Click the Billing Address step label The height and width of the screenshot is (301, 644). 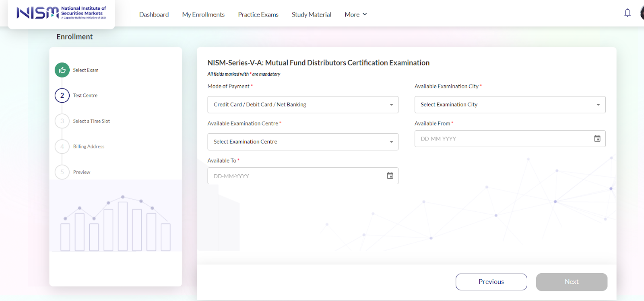tap(89, 146)
